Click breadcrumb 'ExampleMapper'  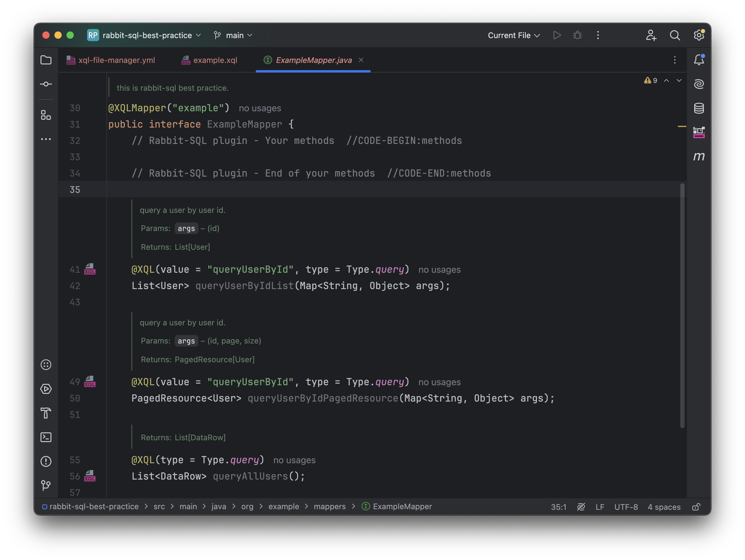tap(397, 506)
